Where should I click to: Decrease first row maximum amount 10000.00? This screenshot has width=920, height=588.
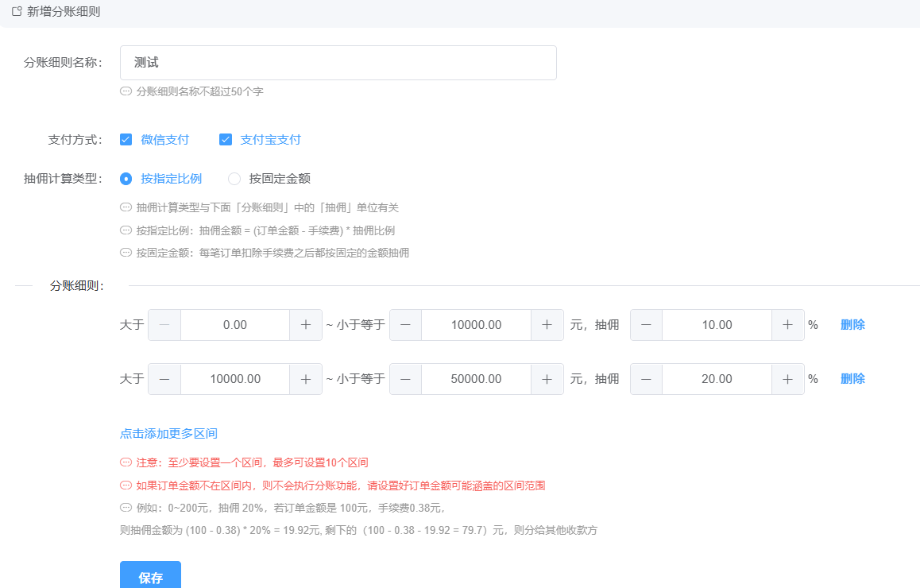pyautogui.click(x=405, y=325)
